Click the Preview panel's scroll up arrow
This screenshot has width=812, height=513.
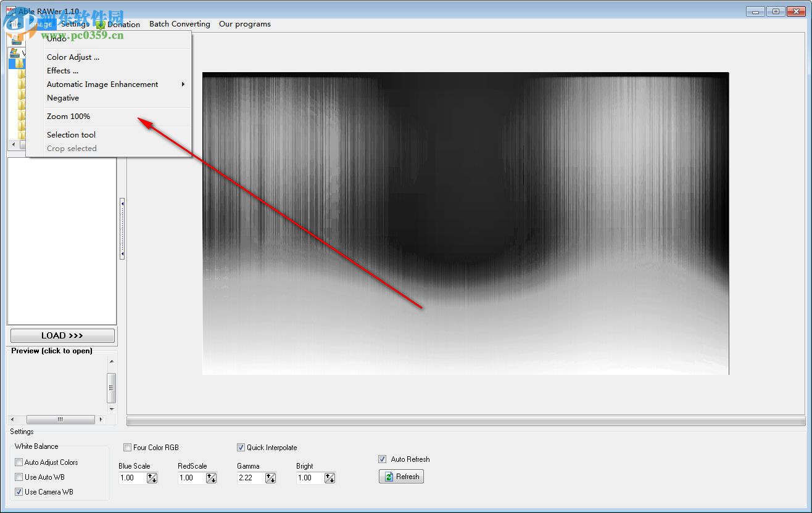[x=112, y=361]
